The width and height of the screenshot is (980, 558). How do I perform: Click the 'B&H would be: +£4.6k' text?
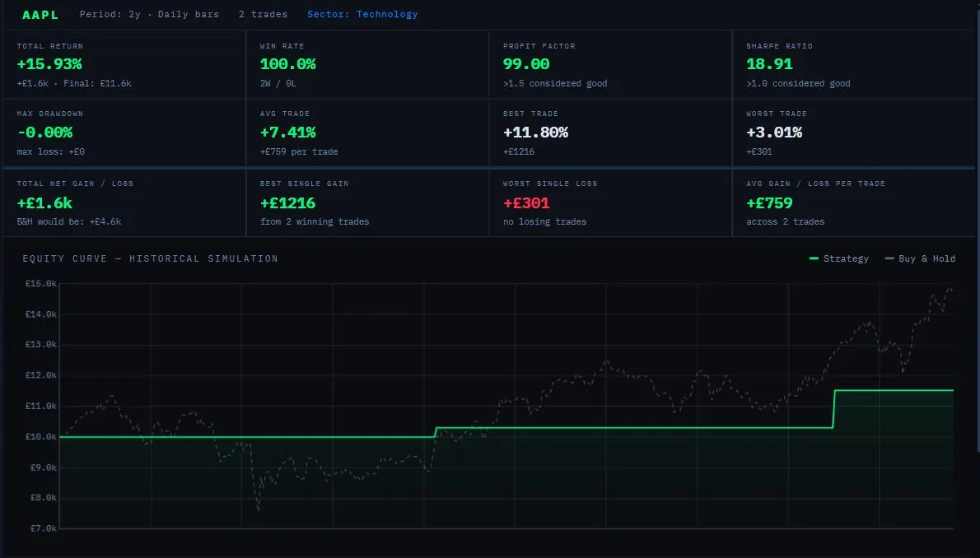click(69, 221)
